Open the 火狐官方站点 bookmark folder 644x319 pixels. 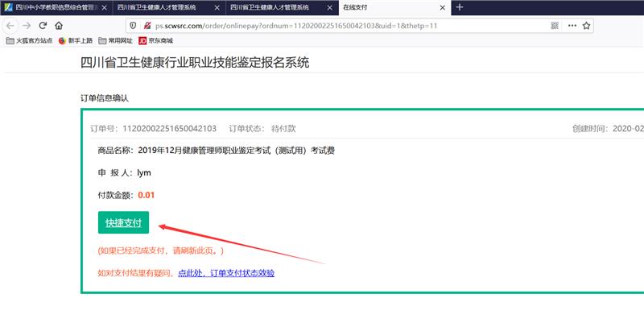coord(30,41)
